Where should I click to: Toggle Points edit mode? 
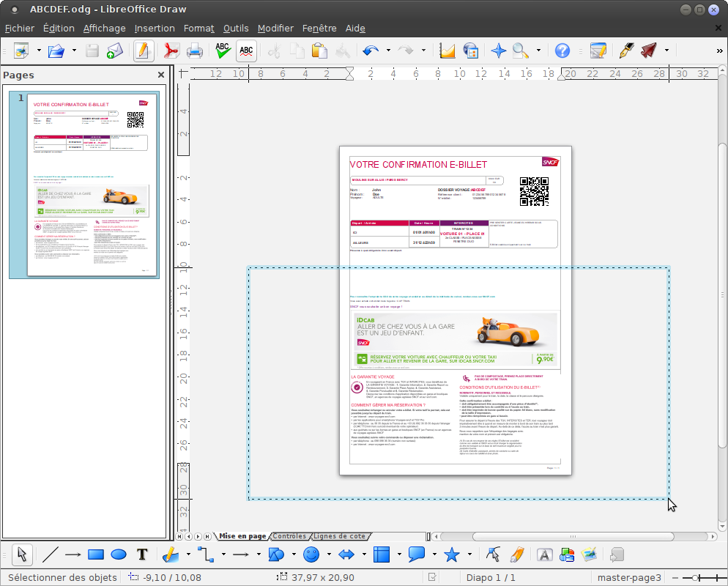[x=493, y=555]
